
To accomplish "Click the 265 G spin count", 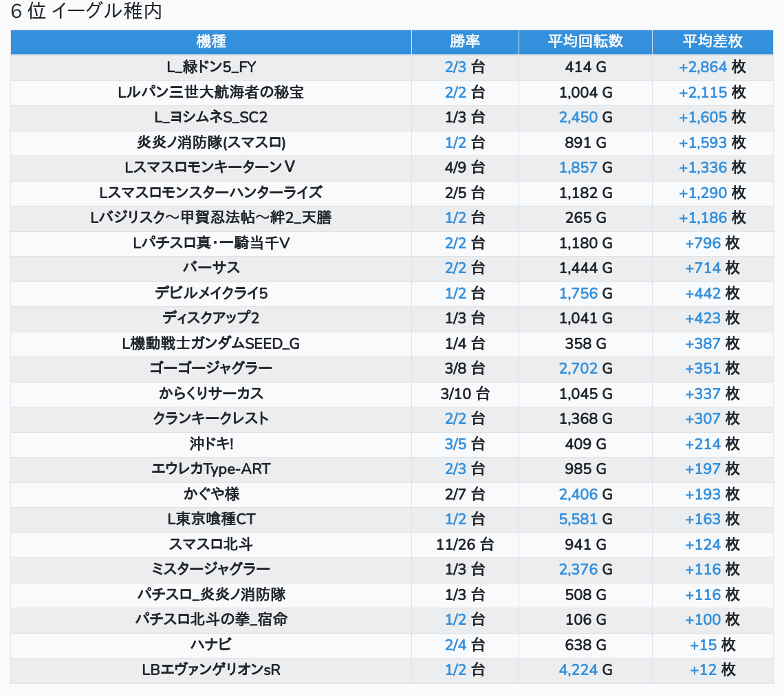I will (x=585, y=217).
